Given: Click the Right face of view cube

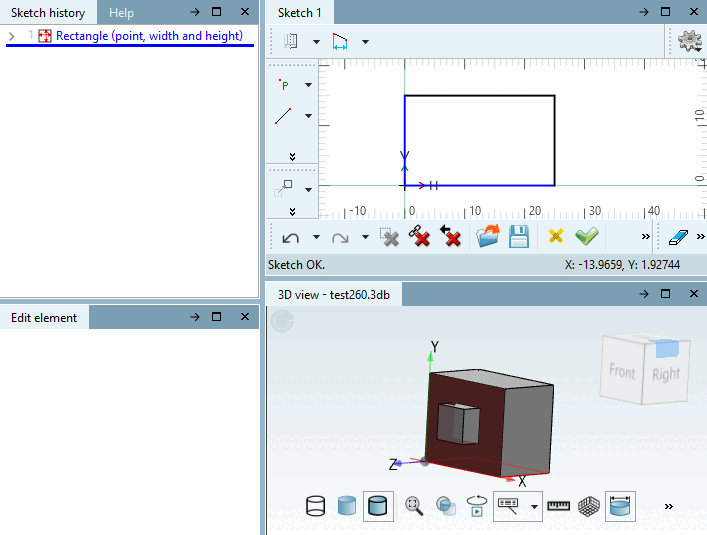Looking at the screenshot, I should click(666, 375).
